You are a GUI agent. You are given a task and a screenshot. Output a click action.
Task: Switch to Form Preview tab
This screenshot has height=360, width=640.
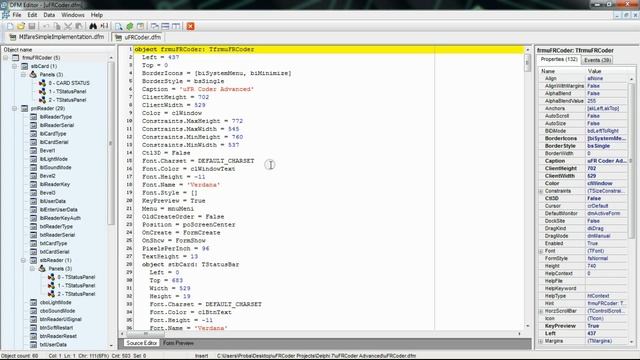(x=178, y=343)
